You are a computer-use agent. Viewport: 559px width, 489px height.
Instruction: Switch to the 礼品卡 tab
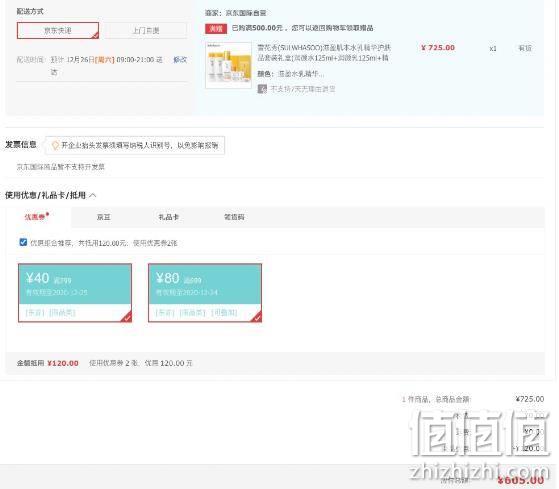(x=168, y=217)
